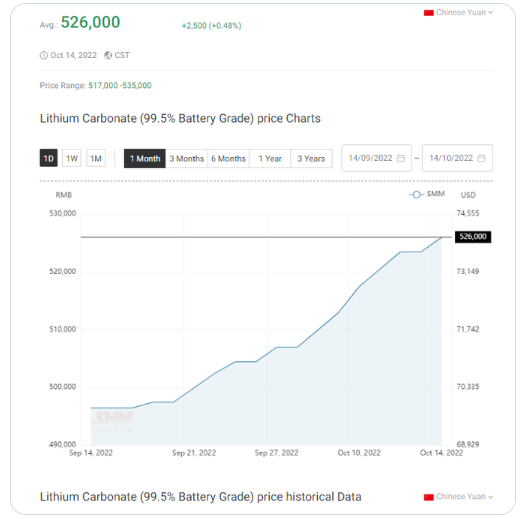Open calendar icon in end date 14/10/2022

point(481,158)
